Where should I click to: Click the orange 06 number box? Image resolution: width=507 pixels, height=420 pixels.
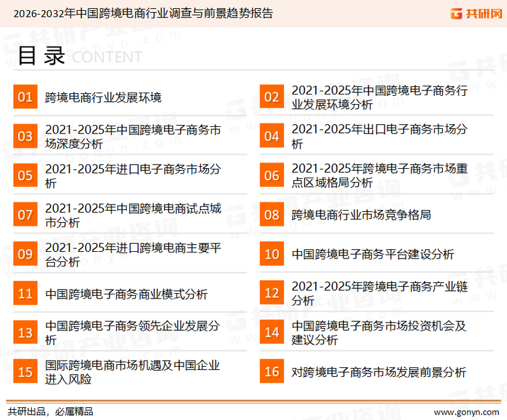[x=272, y=176]
